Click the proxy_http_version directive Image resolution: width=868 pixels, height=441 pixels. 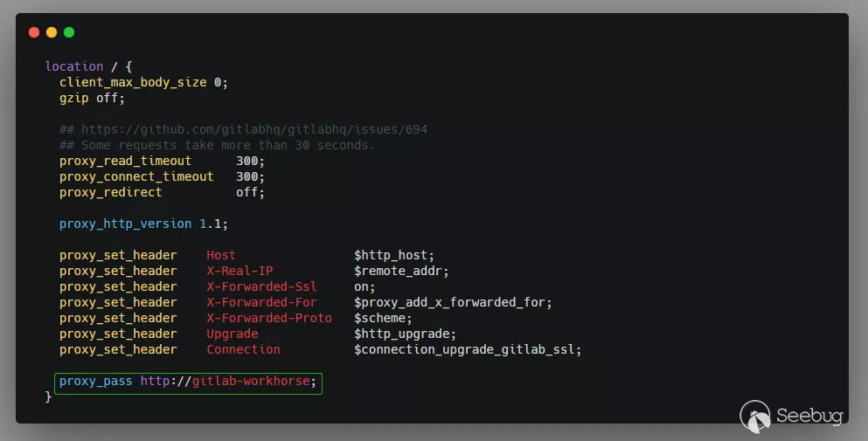(125, 224)
